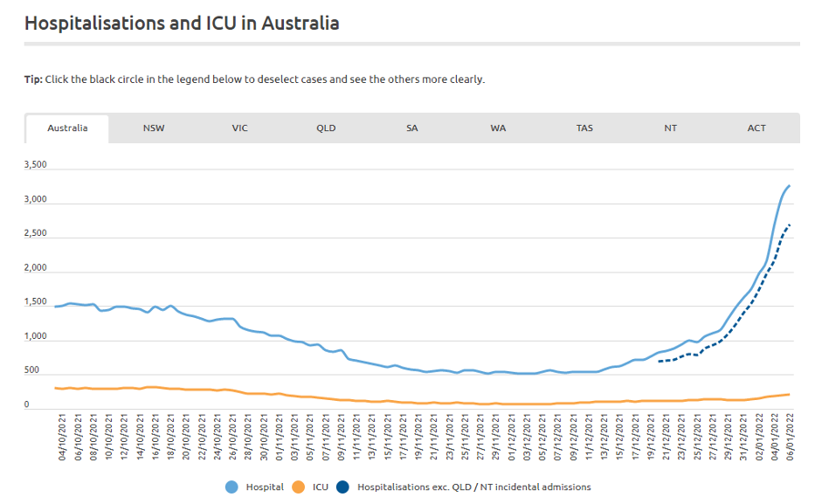Toggle the orange ICU legend circle
The image size is (822, 504).
click(x=299, y=487)
